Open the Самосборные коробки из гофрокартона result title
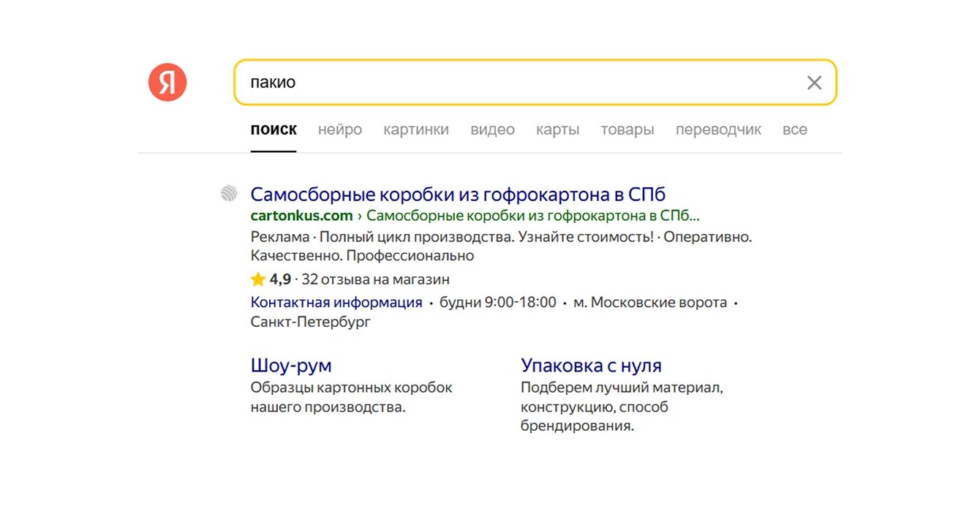 pos(458,195)
